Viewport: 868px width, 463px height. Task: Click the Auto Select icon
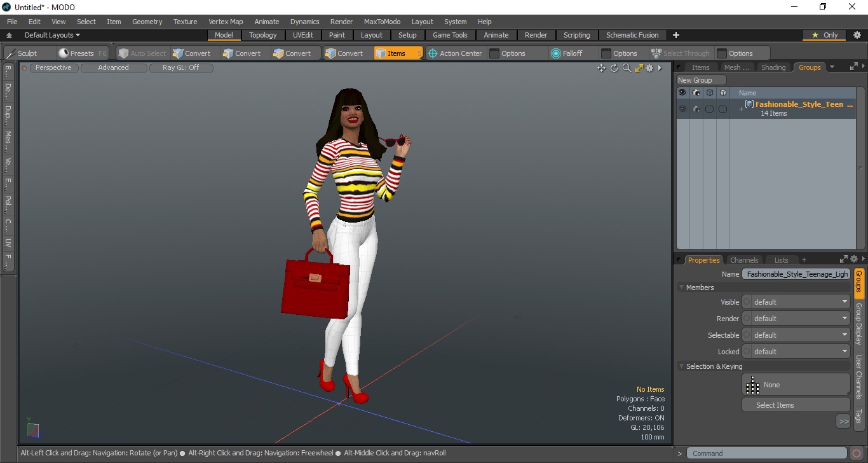tap(123, 53)
